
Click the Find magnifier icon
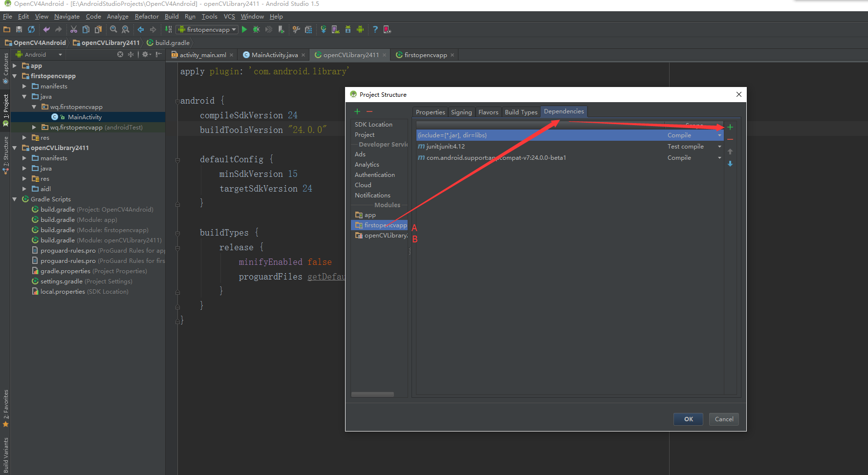point(113,29)
